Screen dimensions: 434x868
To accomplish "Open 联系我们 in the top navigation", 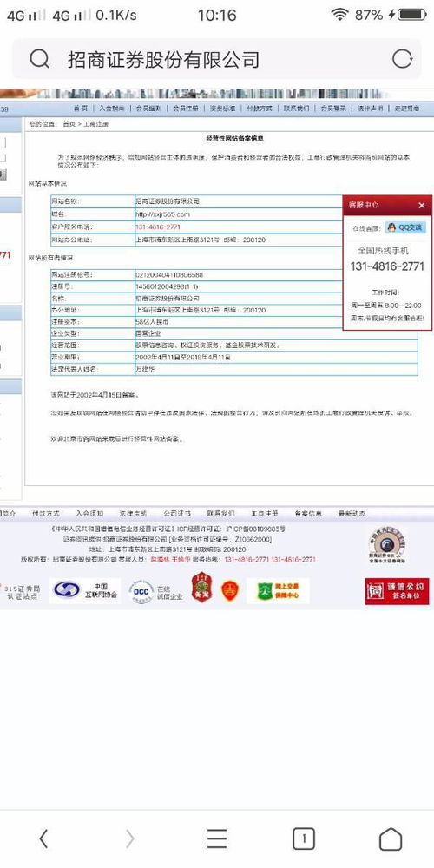I will pyautogui.click(x=296, y=108).
